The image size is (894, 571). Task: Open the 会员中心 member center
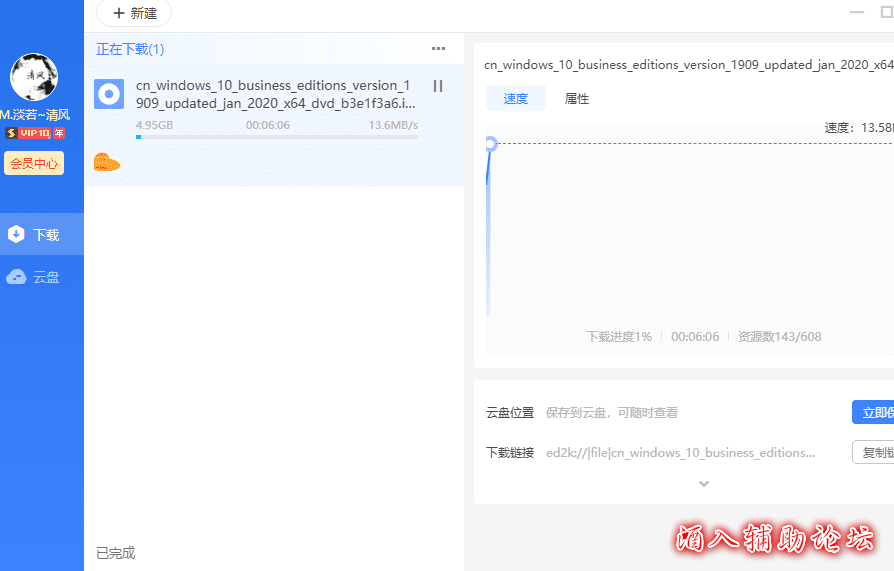coord(34,163)
